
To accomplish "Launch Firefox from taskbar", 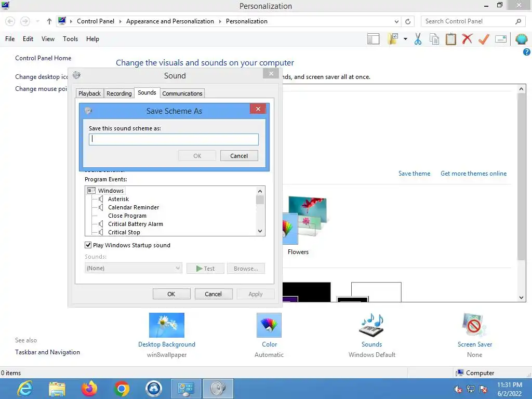I will [x=89, y=389].
